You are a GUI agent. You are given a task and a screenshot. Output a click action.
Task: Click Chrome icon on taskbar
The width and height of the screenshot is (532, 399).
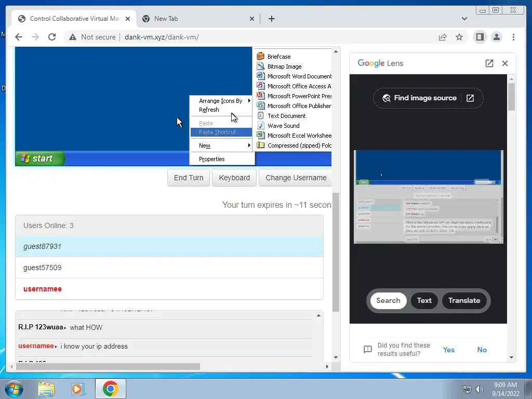pyautogui.click(x=110, y=389)
